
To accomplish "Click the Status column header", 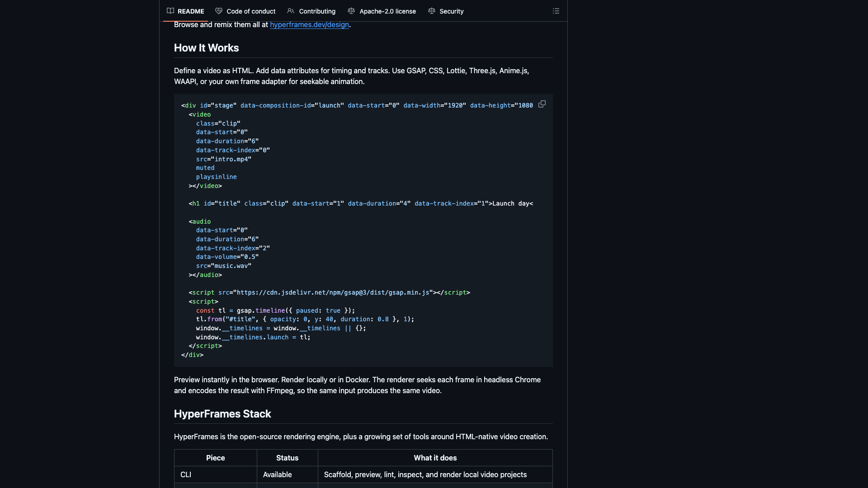I will tap(288, 458).
